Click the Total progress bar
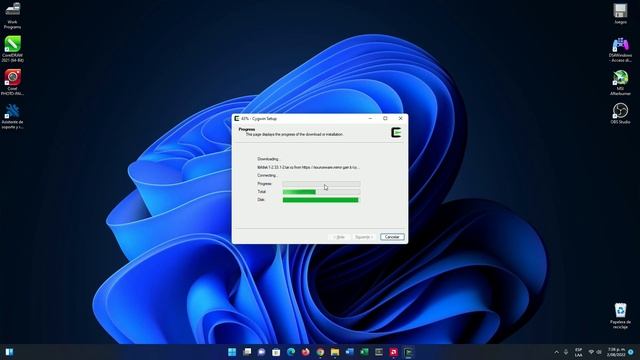640x360 pixels. (x=321, y=192)
